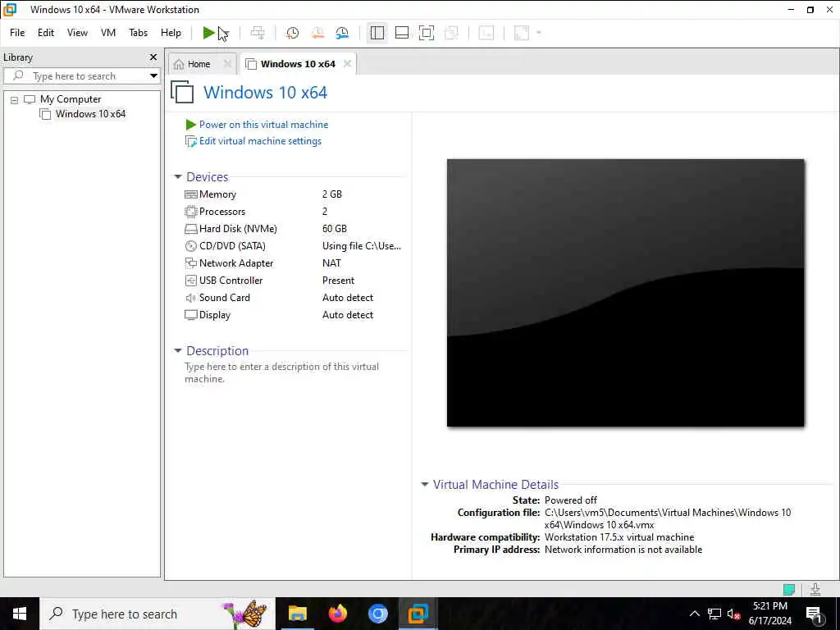Click the Sound Card device entry

224,297
